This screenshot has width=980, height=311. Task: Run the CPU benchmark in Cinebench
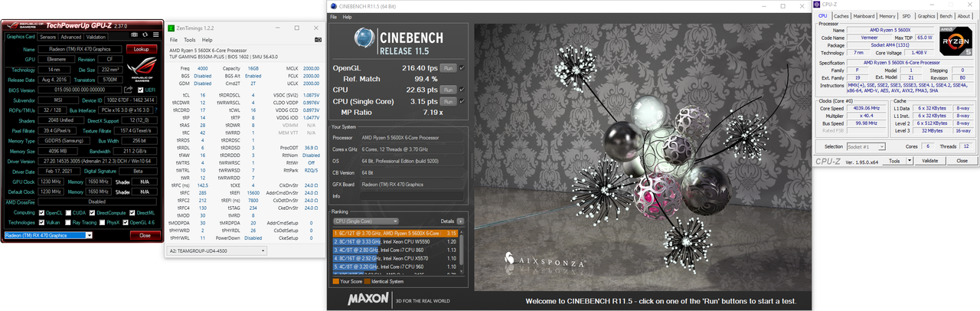point(448,90)
